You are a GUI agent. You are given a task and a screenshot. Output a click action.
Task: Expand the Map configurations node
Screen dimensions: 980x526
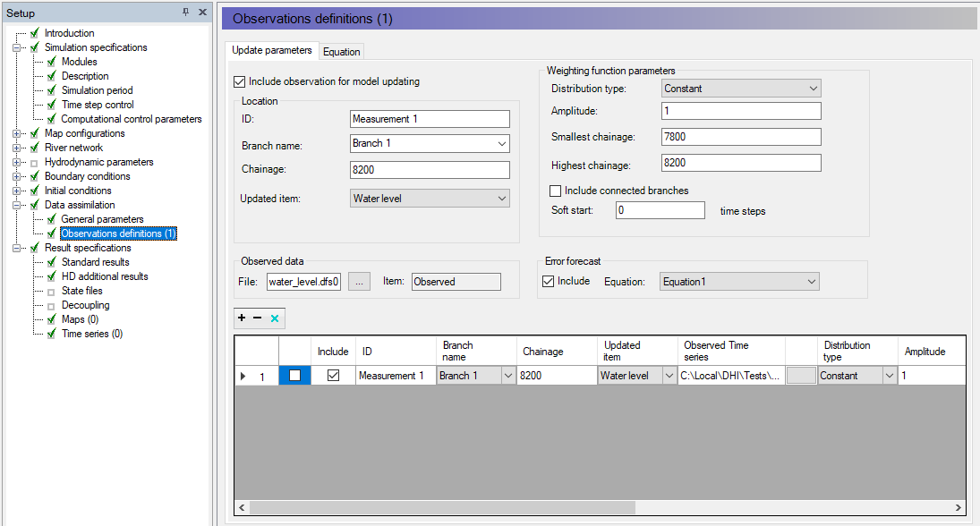(17, 133)
